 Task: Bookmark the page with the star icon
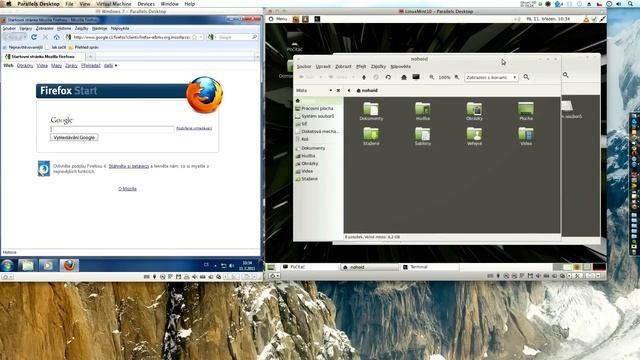(x=195, y=37)
